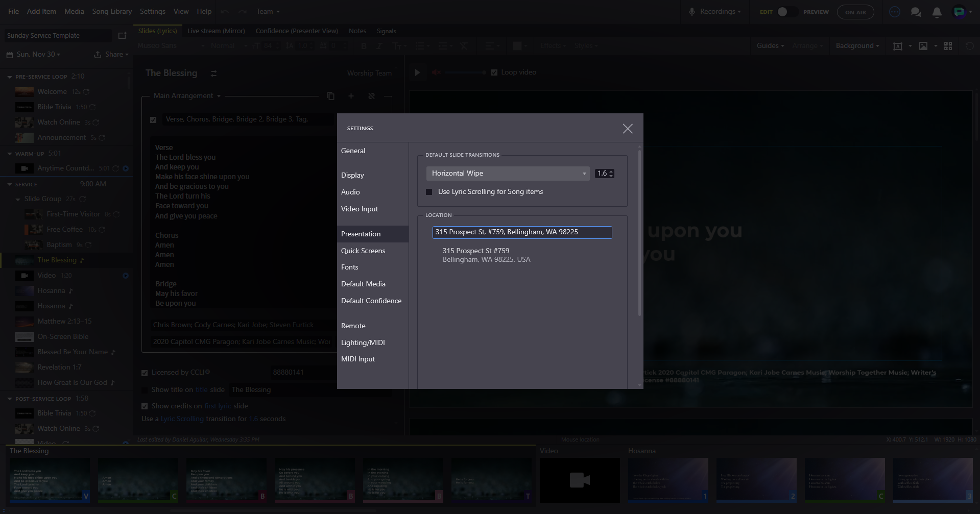Switch to Confidence (Presenter View) tab
Viewport: 980px width, 514px height.
point(297,31)
